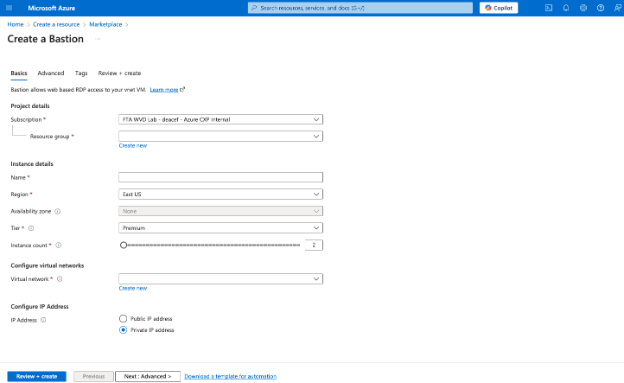Switch to the Advanced tab
This screenshot has width=624, height=383.
pos(51,73)
